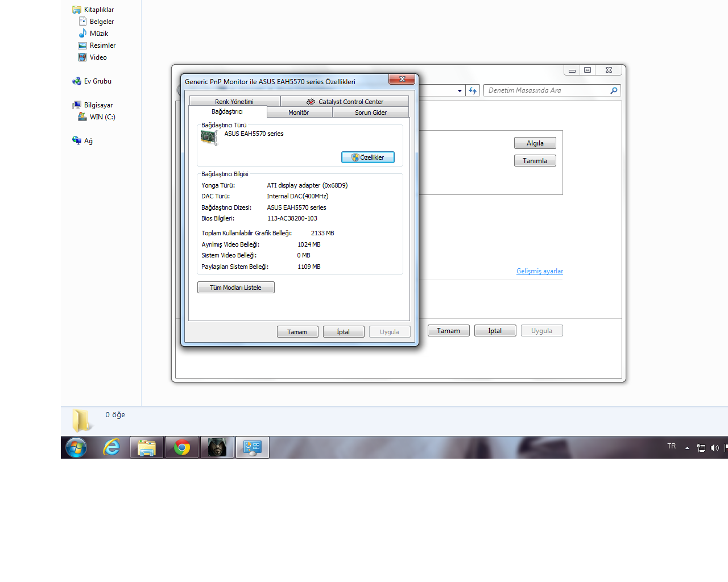Select the Ağ network icon
The height and width of the screenshot is (582, 728).
coord(77,140)
